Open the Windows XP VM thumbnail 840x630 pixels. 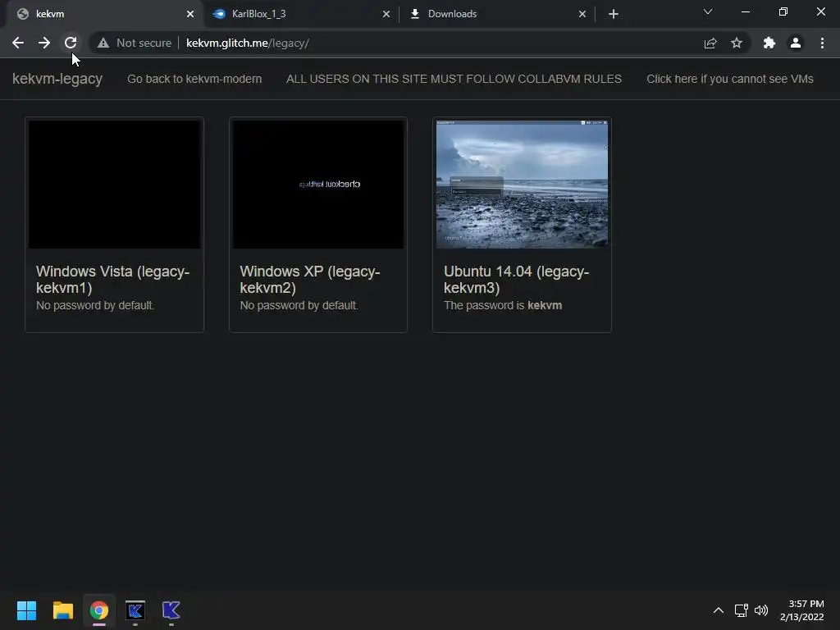pyautogui.click(x=318, y=185)
